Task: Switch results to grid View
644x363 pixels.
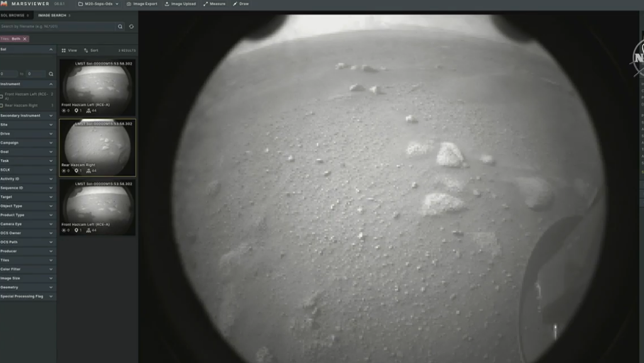Action: 69,50
